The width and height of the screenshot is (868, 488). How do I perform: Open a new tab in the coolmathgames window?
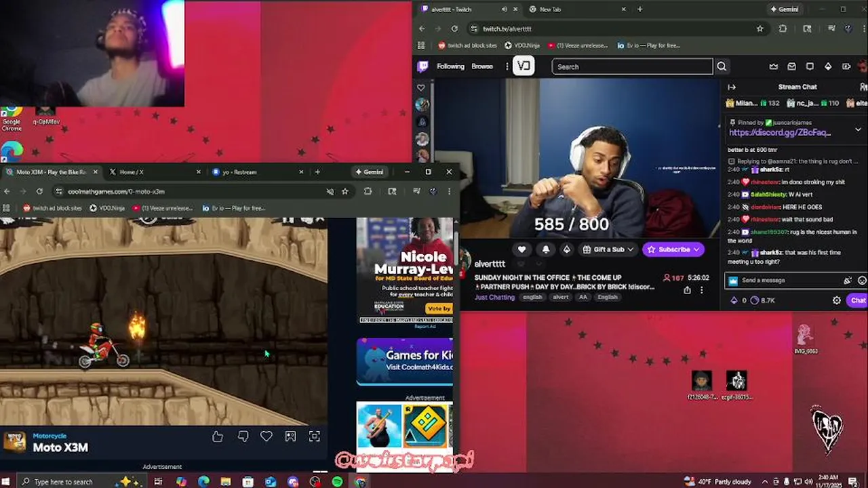coord(317,172)
